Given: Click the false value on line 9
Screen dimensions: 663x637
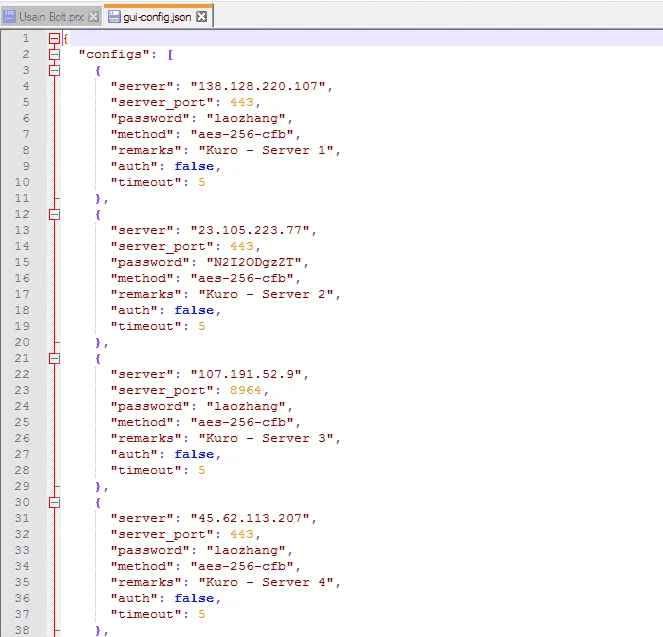Looking at the screenshot, I should [194, 167].
